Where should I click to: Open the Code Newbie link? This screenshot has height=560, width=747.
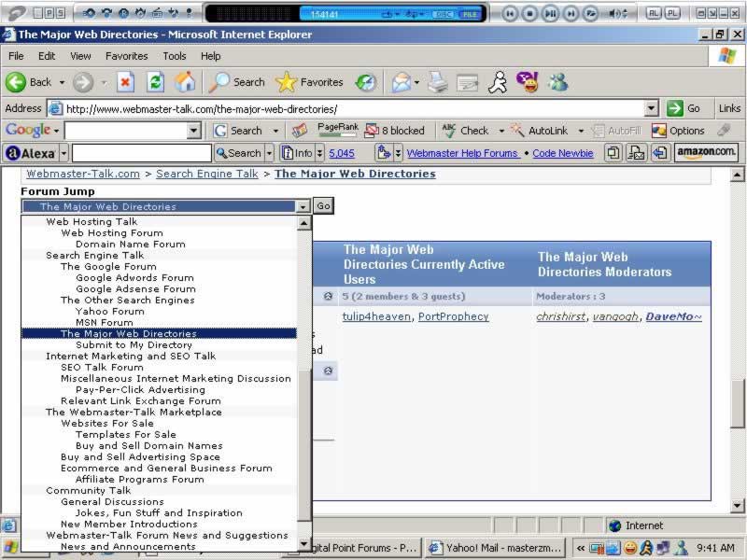(x=563, y=153)
